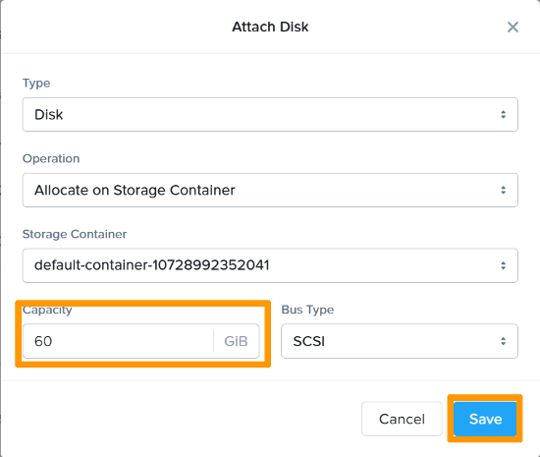Click the Operation field label

51,158
